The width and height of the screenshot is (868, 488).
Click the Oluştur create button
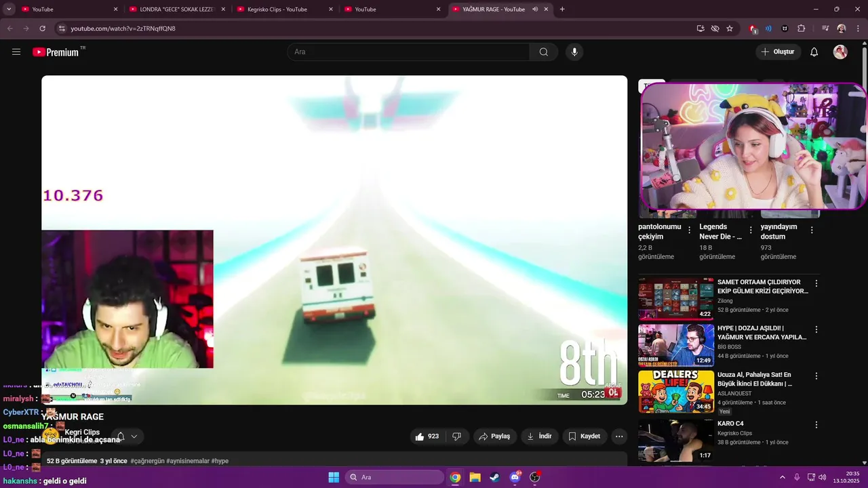point(778,52)
